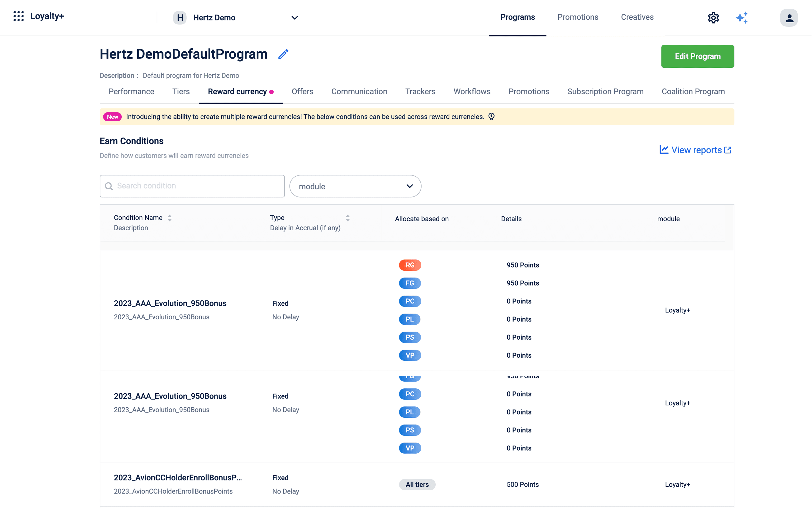This screenshot has height=508, width=812.
Task: Open the user profile avatar
Action: (788, 17)
